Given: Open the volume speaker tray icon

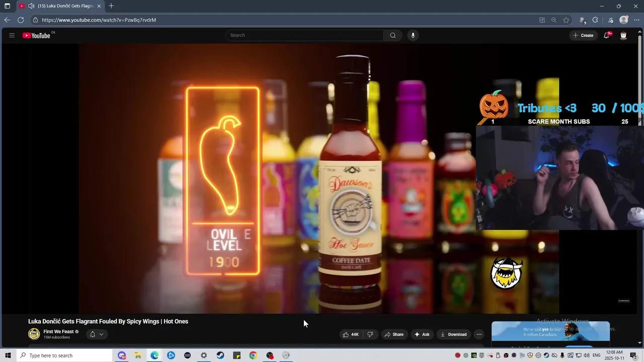Looking at the screenshot, I should pyautogui.click(x=587, y=355).
